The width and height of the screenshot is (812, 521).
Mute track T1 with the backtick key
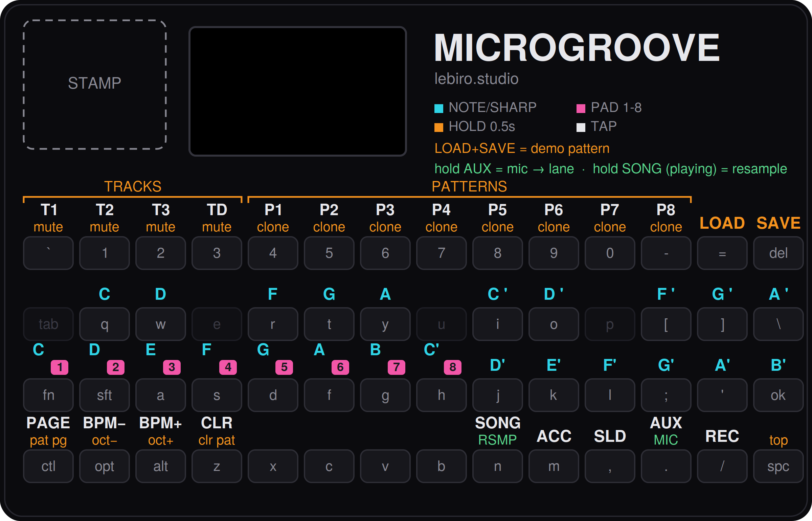(48, 253)
